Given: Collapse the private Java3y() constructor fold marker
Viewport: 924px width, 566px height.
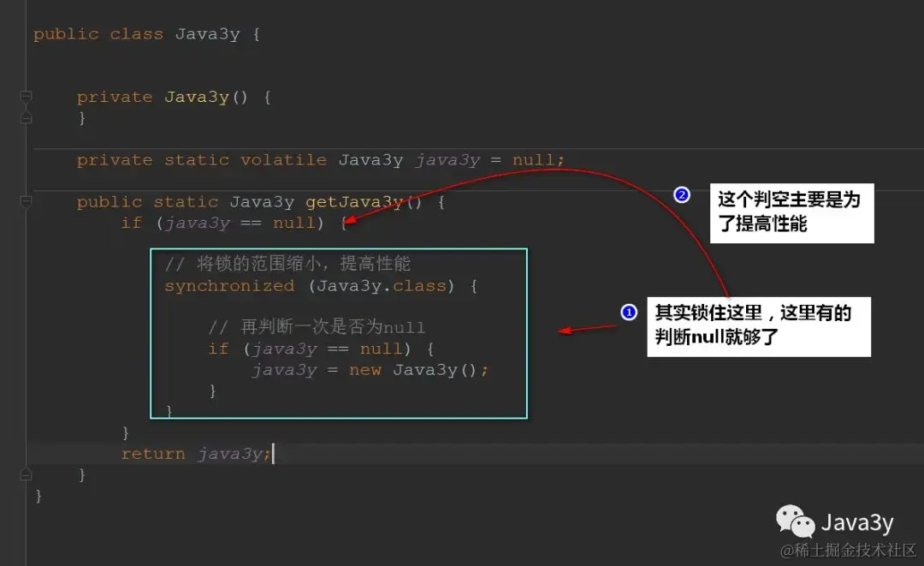Looking at the screenshot, I should 26,96.
